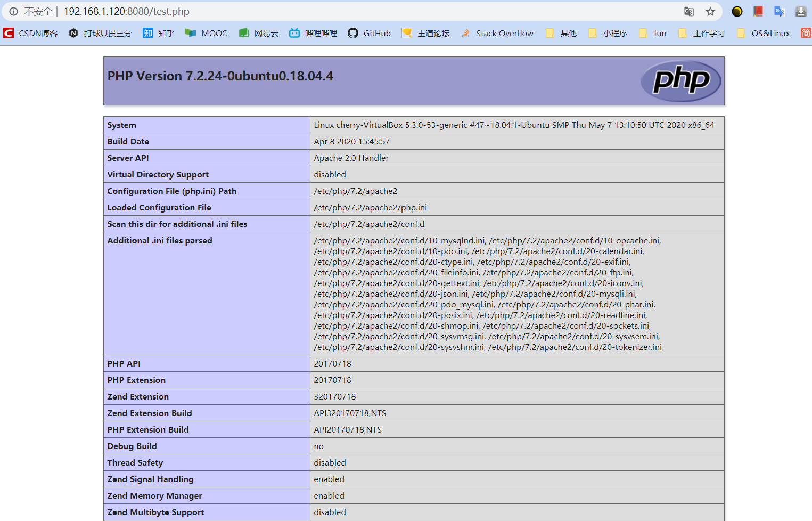Viewport: 812px width, 521px height.
Task: Open the CSDN博客 bookmark
Action: pos(30,33)
